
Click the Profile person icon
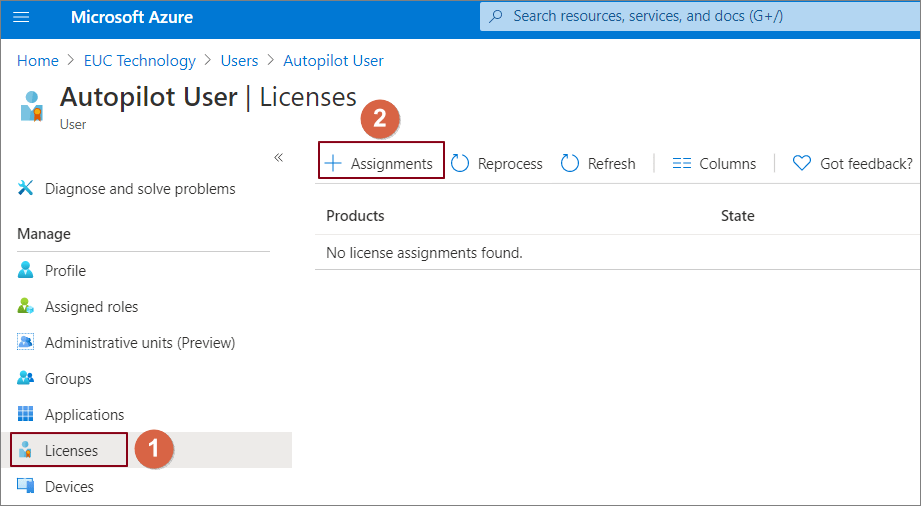tap(25, 270)
